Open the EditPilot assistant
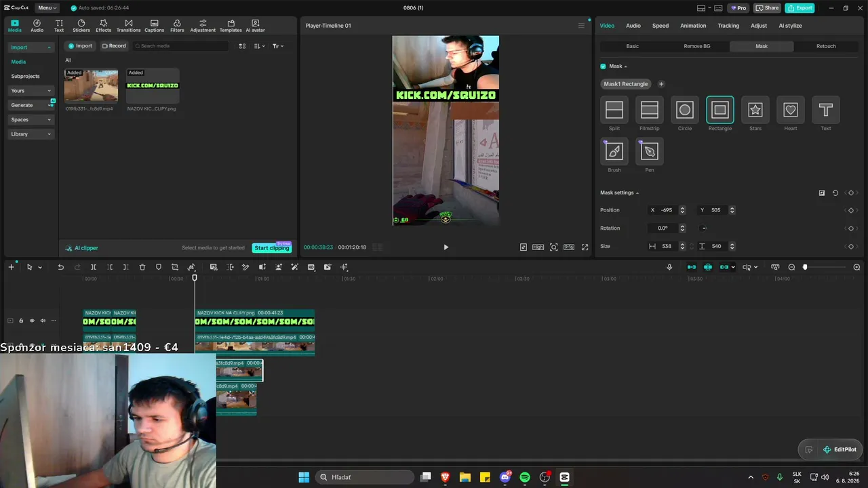This screenshot has width=868, height=488. tap(840, 449)
